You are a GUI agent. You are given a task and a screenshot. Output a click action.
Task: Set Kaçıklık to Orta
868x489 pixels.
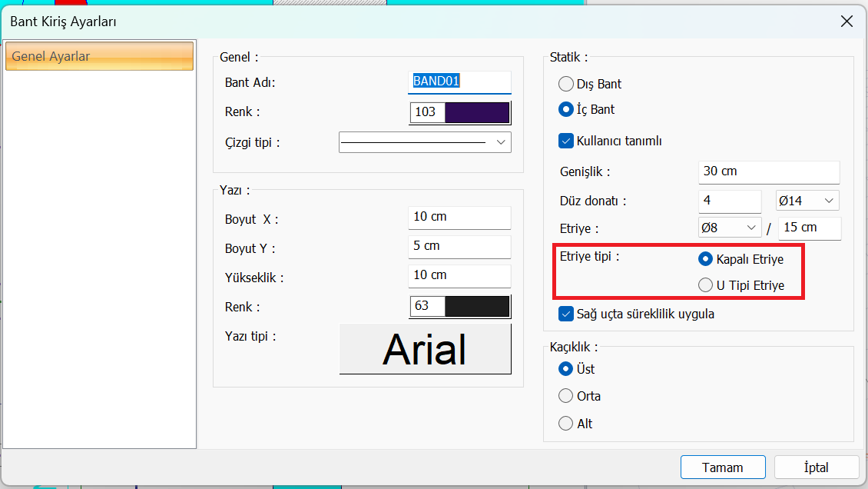coord(566,396)
